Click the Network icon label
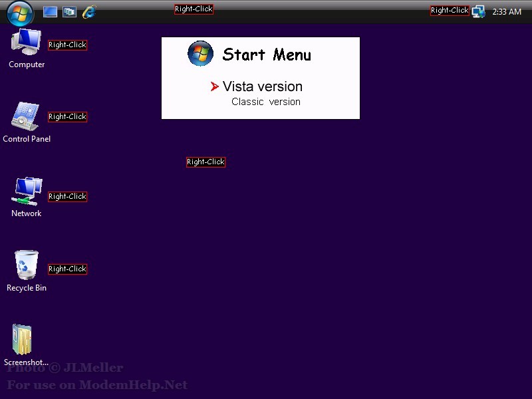 (x=27, y=213)
